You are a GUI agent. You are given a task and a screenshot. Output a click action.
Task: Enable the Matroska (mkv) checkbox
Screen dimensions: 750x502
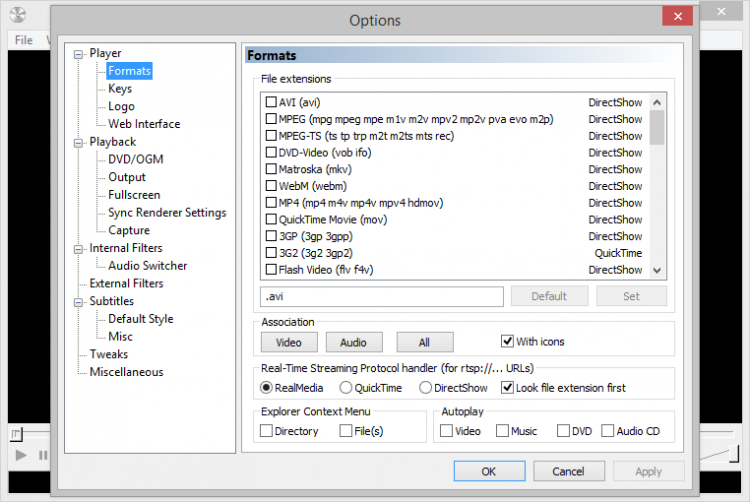tap(271, 169)
